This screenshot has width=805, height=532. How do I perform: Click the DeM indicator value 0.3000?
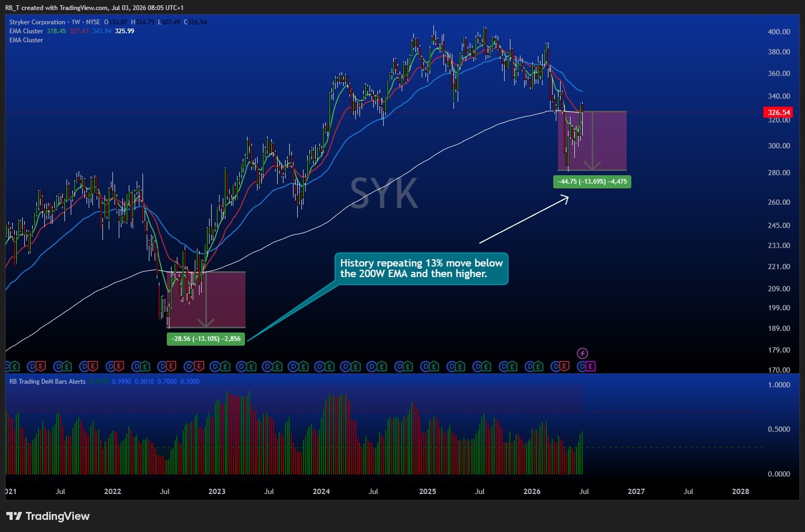pyautogui.click(x=190, y=382)
